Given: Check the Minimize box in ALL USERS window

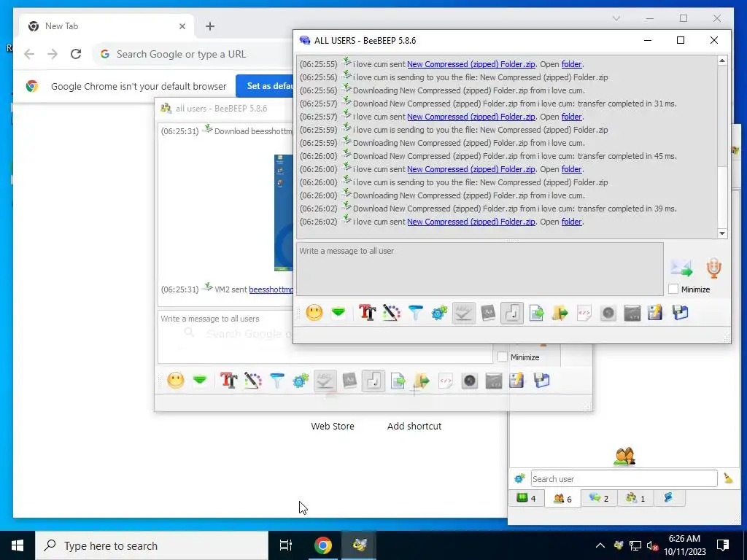Looking at the screenshot, I should tap(673, 289).
